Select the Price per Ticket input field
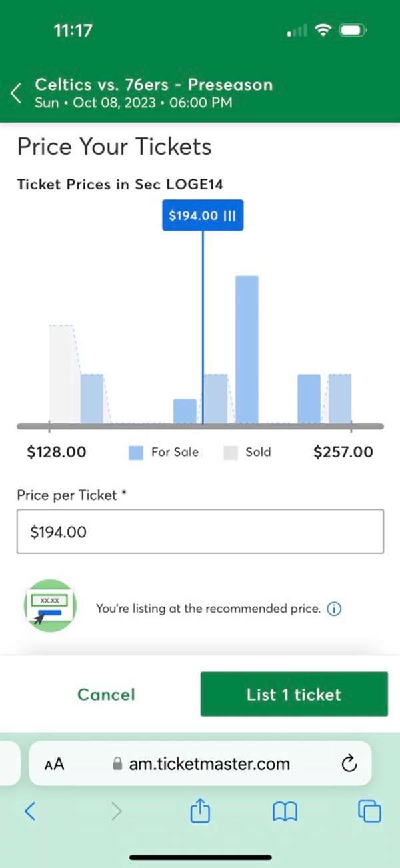 coord(200,531)
